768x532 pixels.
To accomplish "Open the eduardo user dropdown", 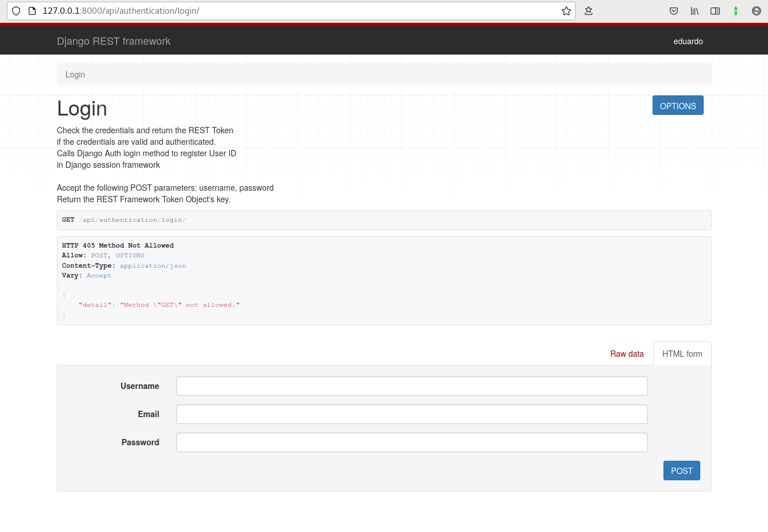I will (x=688, y=41).
